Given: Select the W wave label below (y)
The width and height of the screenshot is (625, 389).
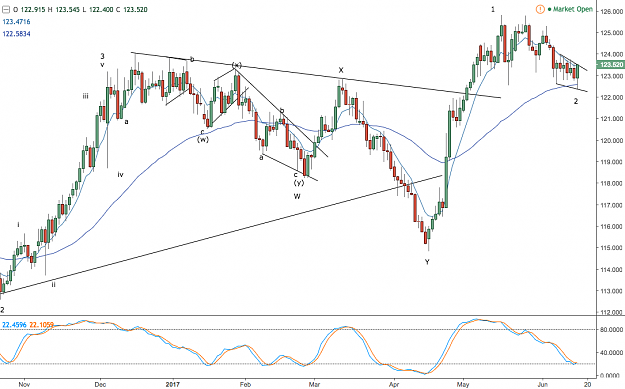Looking at the screenshot, I should click(x=297, y=196).
